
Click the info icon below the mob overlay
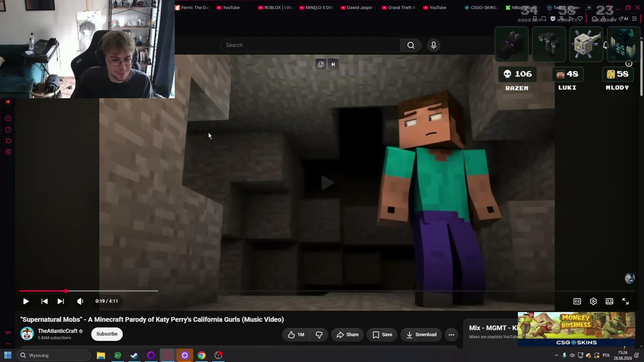coord(629,64)
